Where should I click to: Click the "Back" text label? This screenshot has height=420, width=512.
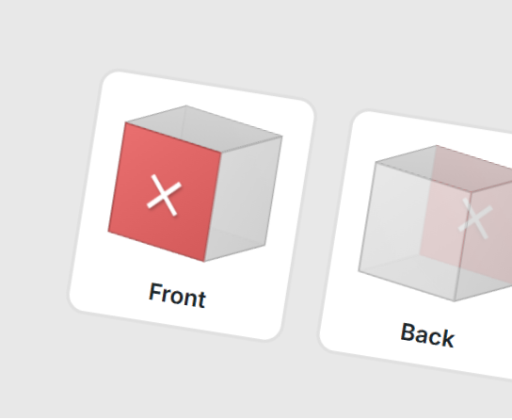pyautogui.click(x=427, y=335)
